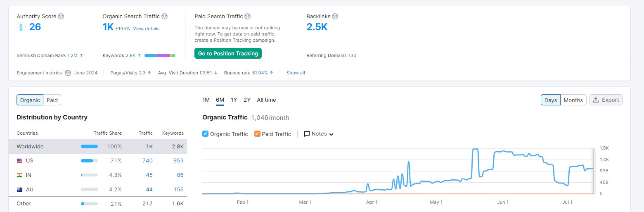Viewport: 644px width, 212px height.
Task: Click the US flag icon
Action: click(20, 161)
